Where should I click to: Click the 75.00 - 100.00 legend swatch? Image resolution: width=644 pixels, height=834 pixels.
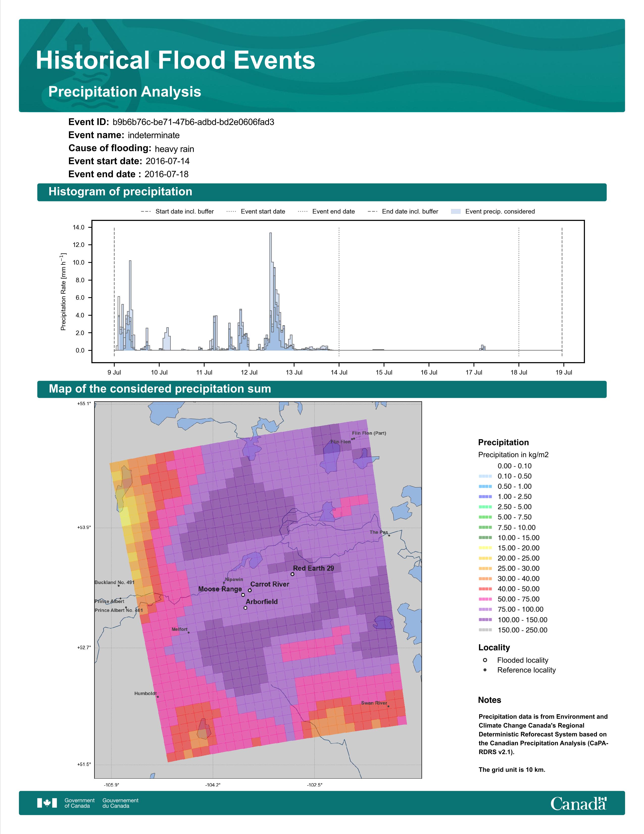485,610
